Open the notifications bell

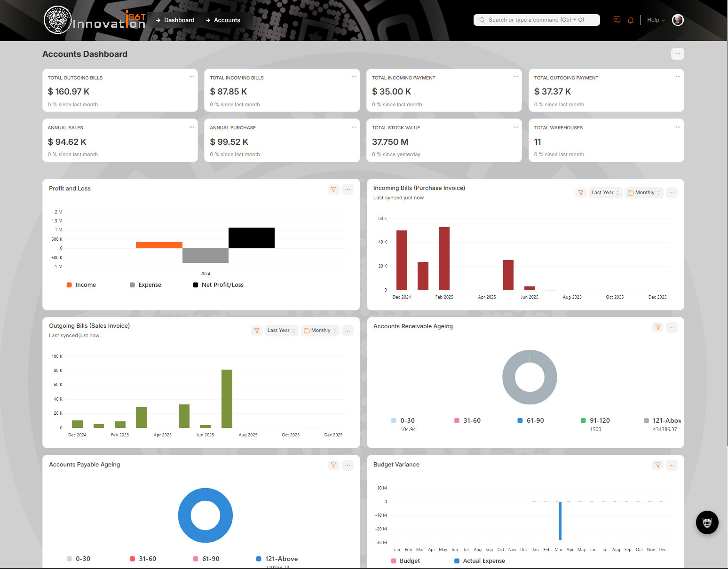coord(631,20)
